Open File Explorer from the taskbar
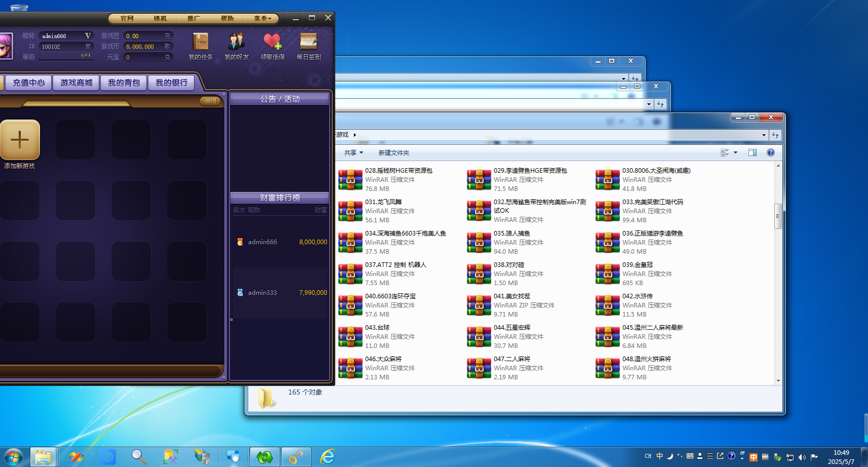Image resolution: width=868 pixels, height=467 pixels. [43, 457]
